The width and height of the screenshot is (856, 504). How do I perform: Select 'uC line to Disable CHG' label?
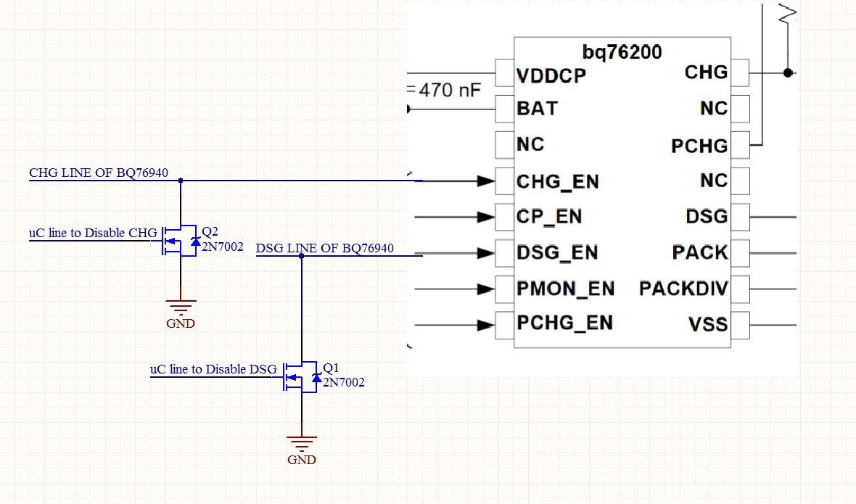(93, 233)
